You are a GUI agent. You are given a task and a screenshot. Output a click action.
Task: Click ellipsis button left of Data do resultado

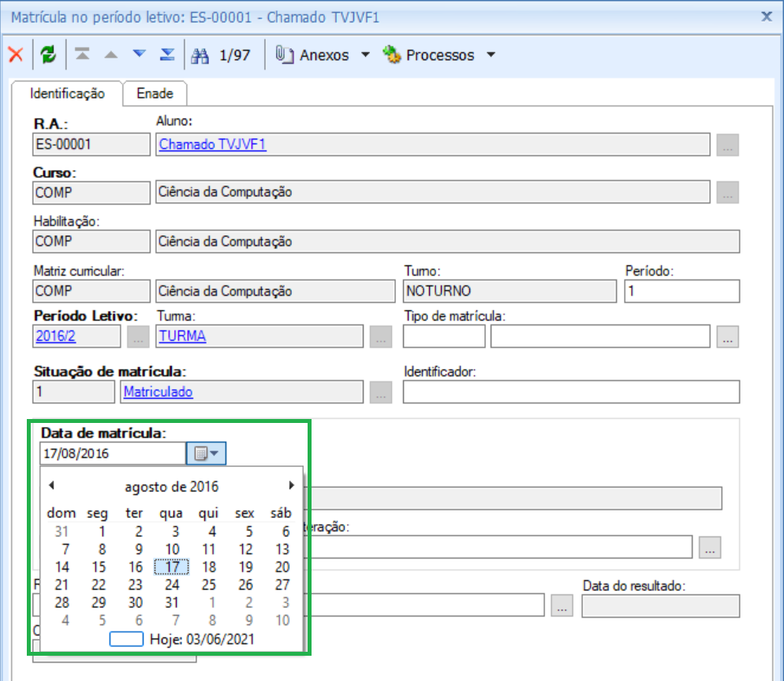pyautogui.click(x=562, y=605)
